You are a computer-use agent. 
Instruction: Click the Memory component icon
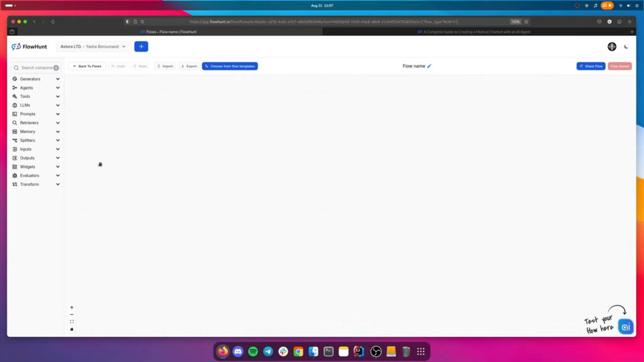15,131
